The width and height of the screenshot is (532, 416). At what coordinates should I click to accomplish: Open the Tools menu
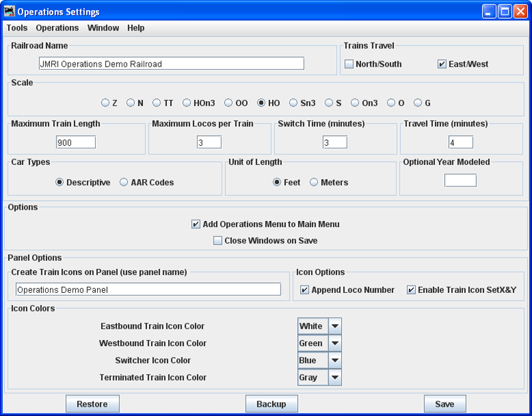17,28
